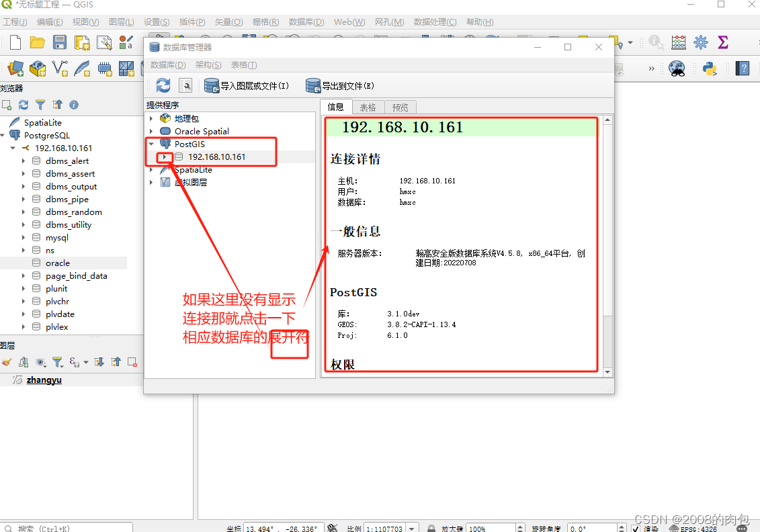Open the 插件(P) menu

pos(192,21)
